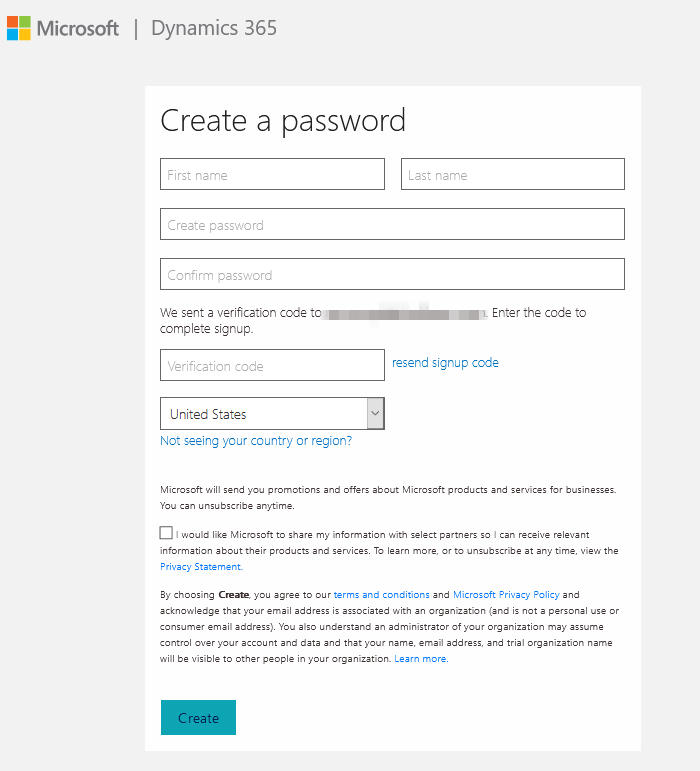Viewport: 700px width, 771px height.
Task: Click into the Verification code field
Action: [x=272, y=365]
